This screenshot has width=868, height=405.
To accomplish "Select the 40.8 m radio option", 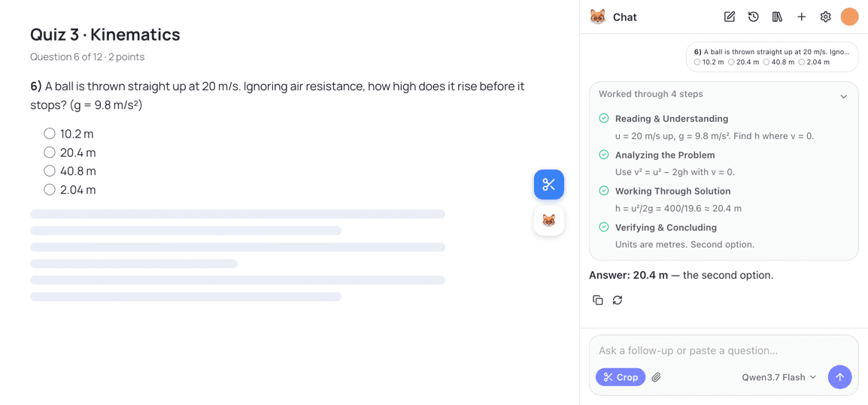I will [50, 171].
